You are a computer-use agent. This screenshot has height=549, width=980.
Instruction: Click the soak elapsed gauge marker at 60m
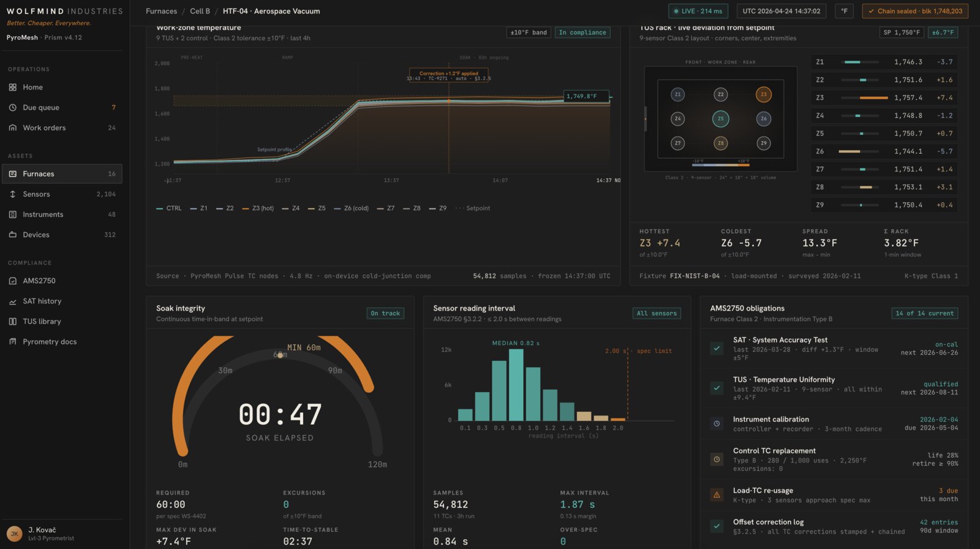[x=280, y=355]
